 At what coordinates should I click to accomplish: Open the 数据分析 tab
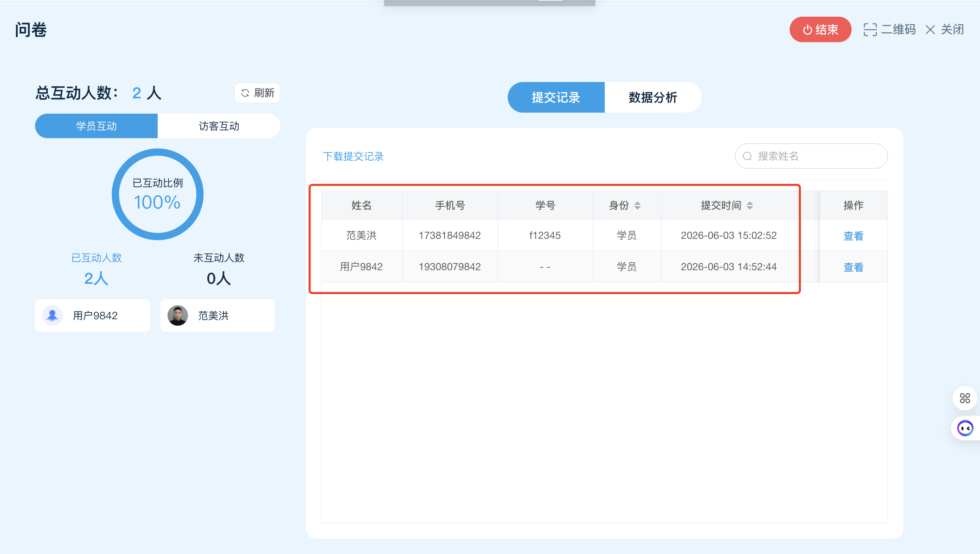[653, 97]
